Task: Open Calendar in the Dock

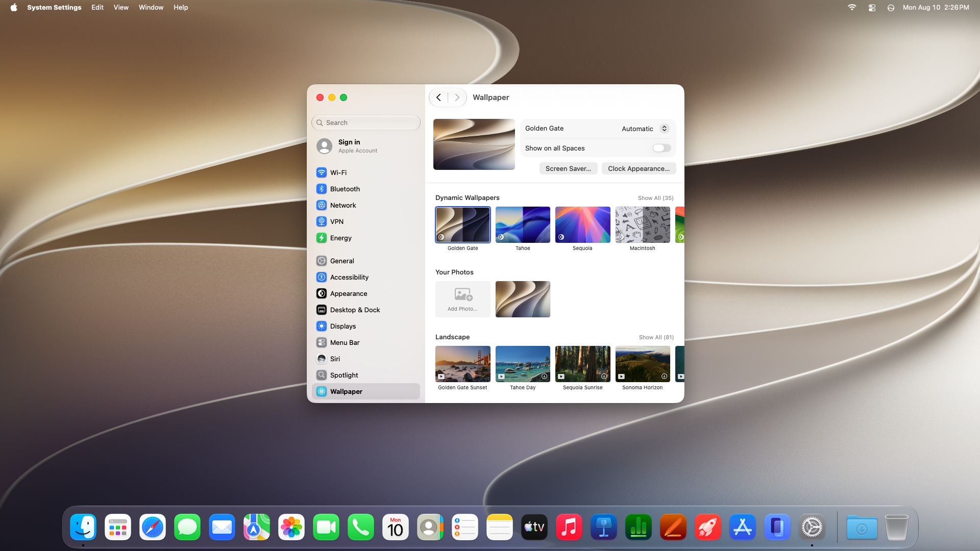Action: point(396,527)
